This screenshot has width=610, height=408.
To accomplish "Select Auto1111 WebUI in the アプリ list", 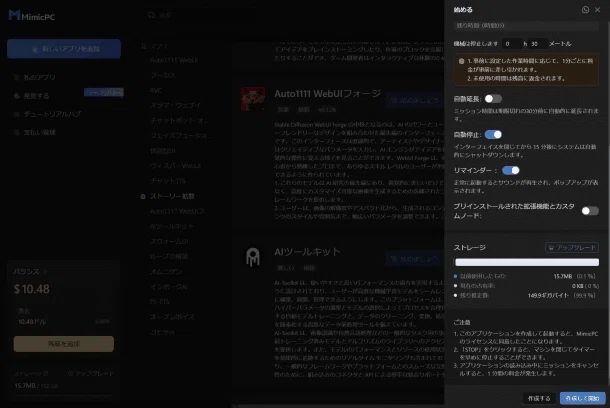I will pyautogui.click(x=174, y=60).
